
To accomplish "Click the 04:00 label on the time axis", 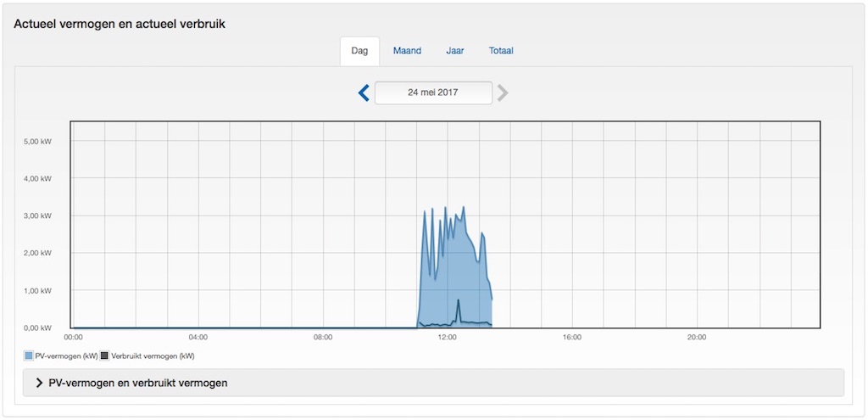I will (198, 337).
